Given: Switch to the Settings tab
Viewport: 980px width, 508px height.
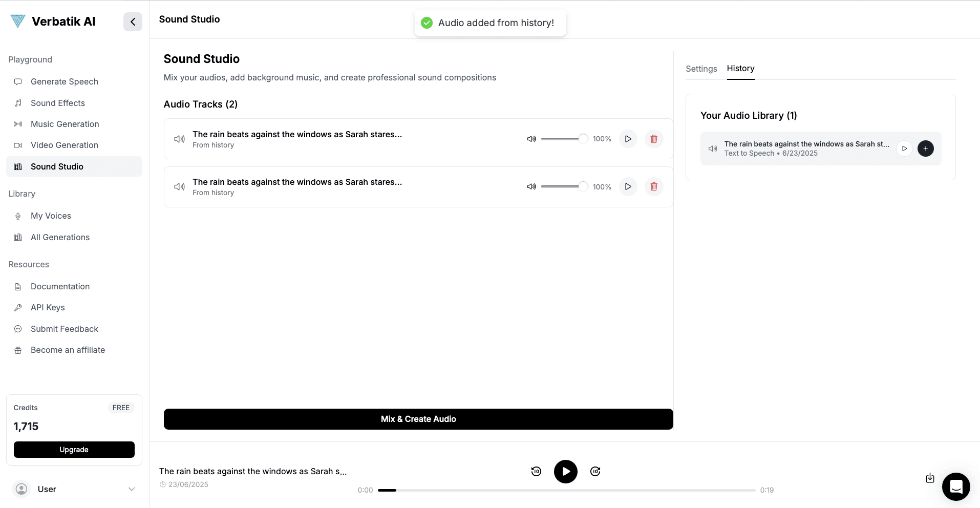Looking at the screenshot, I should (x=701, y=69).
